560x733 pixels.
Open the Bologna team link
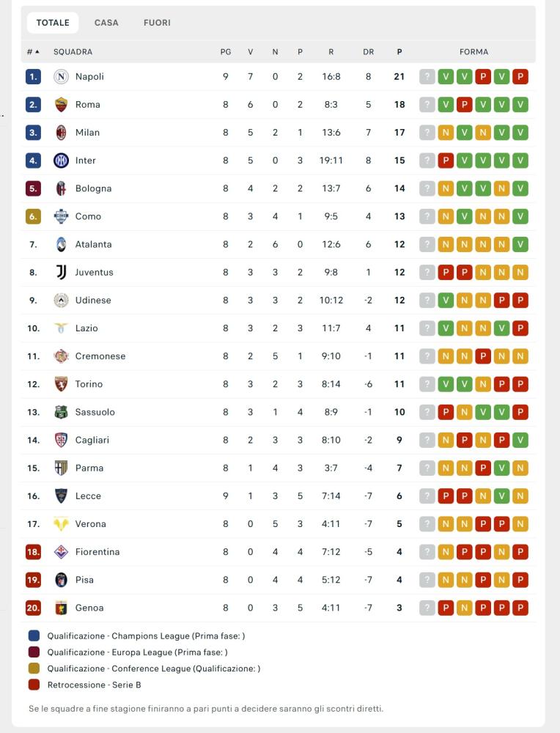pos(93,188)
